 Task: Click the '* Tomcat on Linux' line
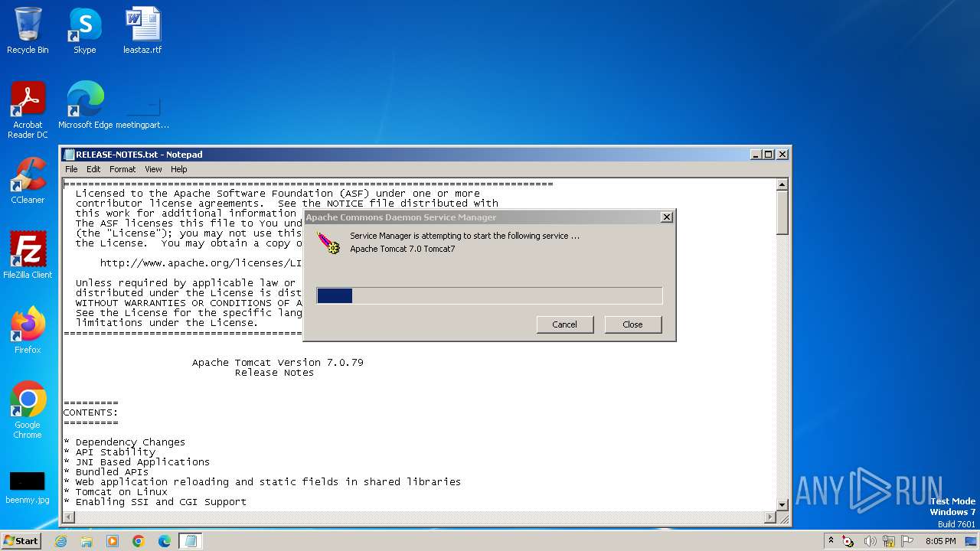(x=115, y=492)
